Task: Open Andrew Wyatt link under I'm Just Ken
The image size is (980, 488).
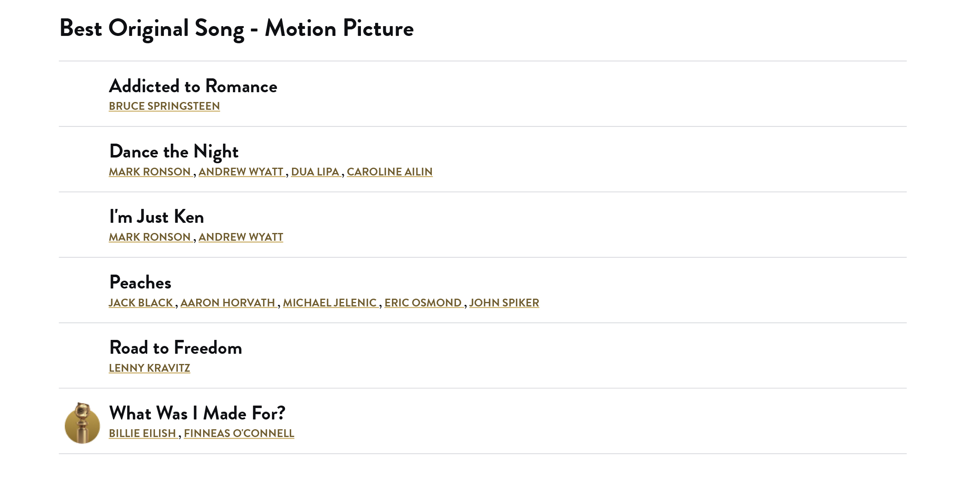Action: click(x=241, y=237)
